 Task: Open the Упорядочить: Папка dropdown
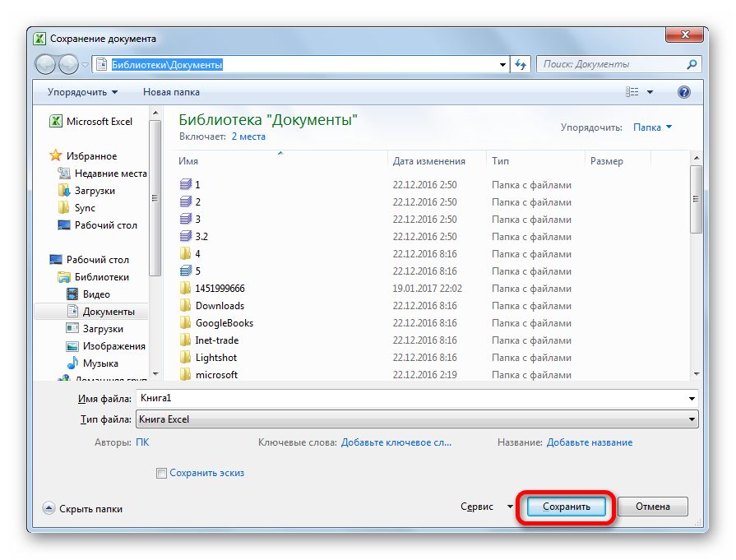652,127
